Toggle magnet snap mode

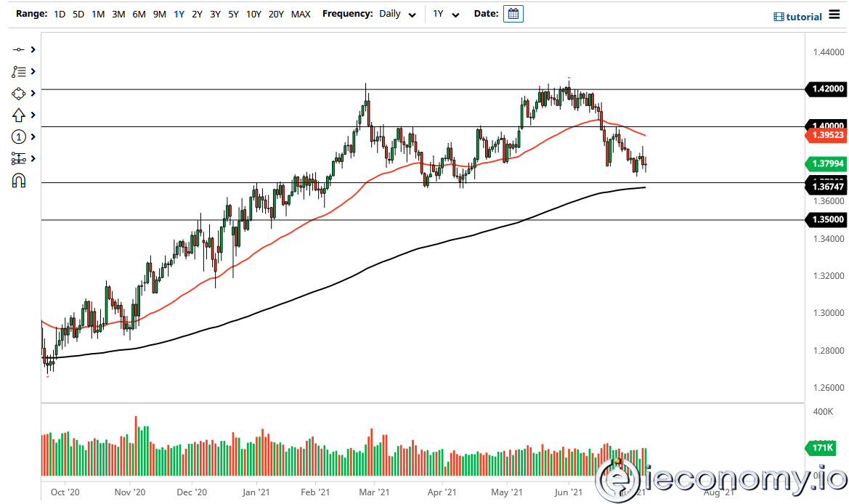pos(18,180)
